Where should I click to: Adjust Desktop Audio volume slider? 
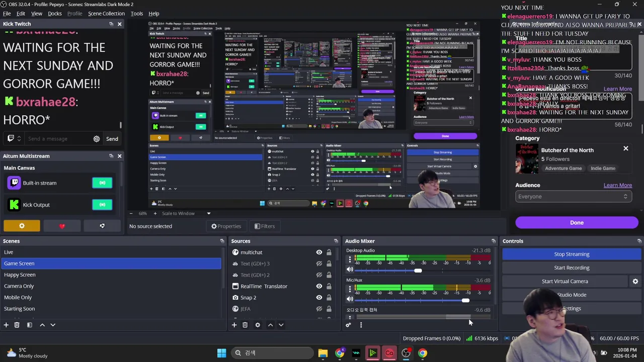[418, 270]
